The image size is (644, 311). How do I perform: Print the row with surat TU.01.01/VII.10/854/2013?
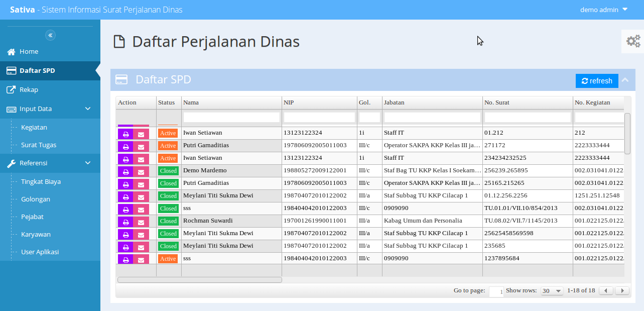click(x=125, y=209)
